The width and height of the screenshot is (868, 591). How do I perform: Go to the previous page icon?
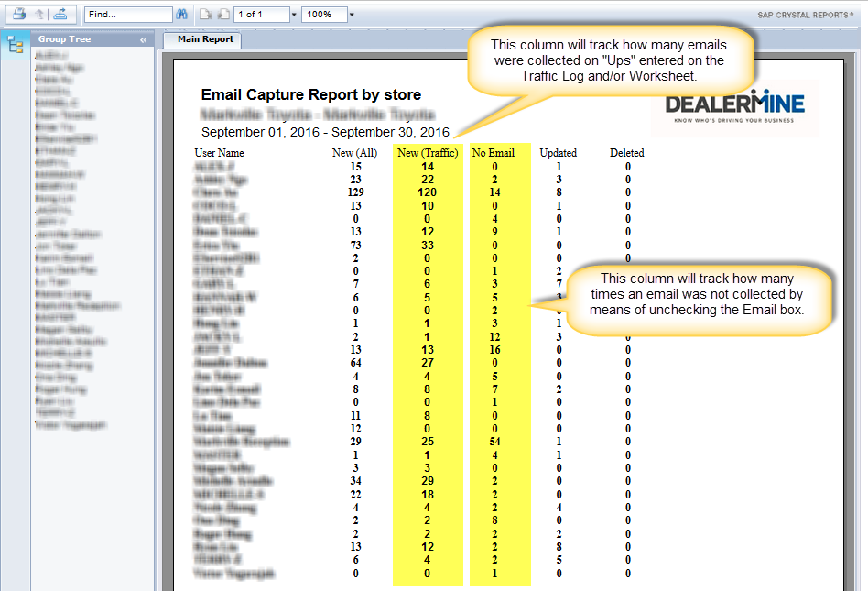[206, 15]
